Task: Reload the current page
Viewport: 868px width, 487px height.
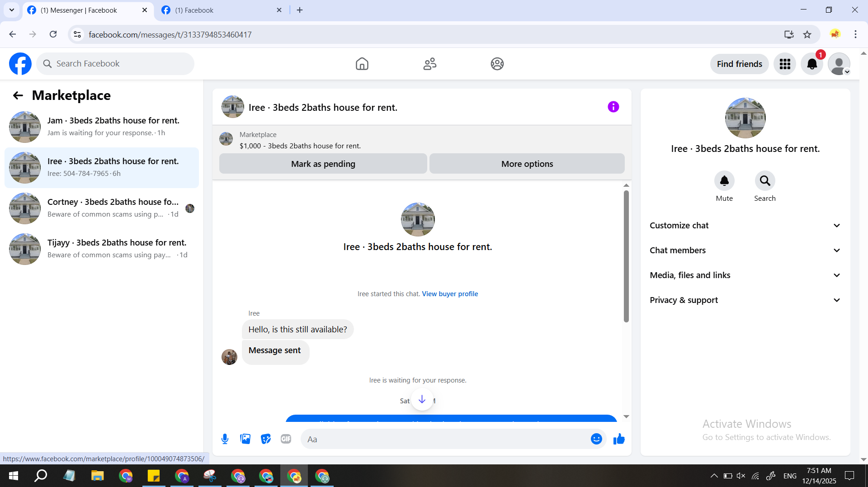Action: [53, 34]
